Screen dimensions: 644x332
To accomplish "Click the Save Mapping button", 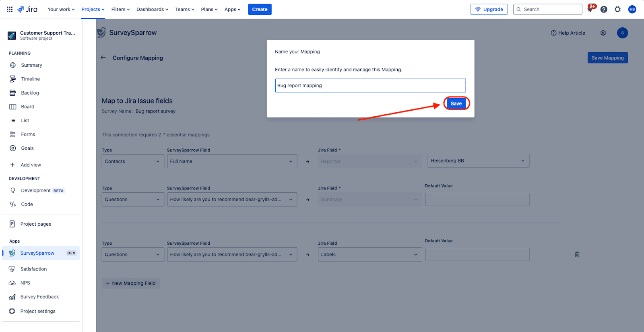I will tap(607, 58).
